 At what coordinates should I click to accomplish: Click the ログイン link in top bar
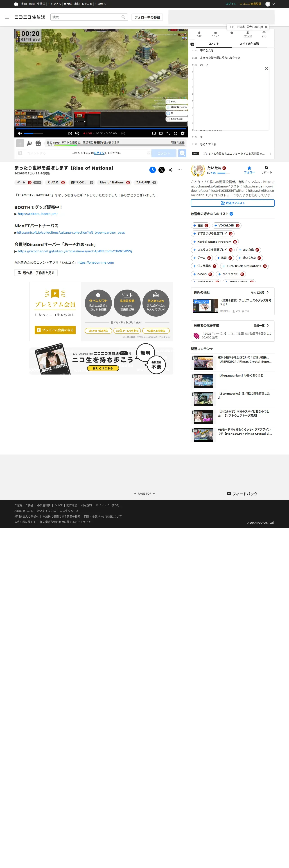[231, 4]
